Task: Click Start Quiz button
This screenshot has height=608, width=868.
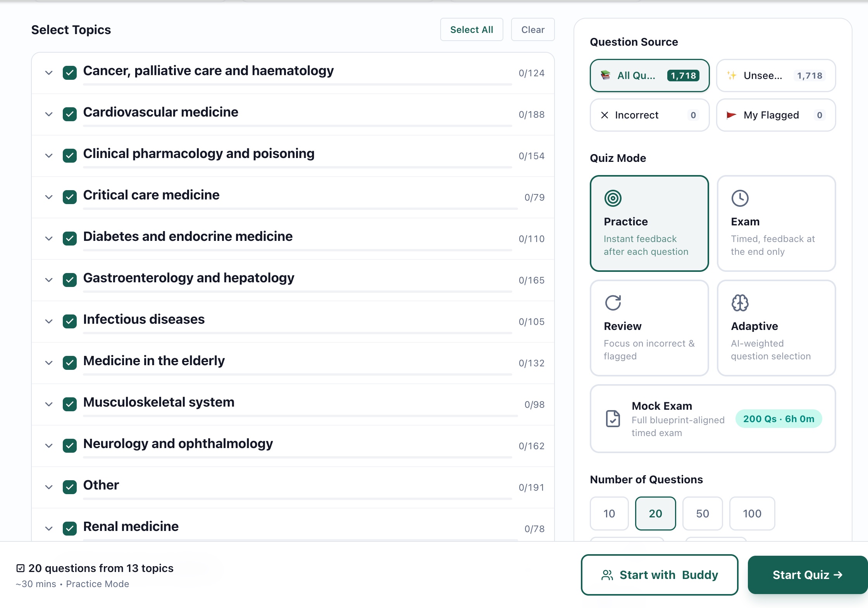Action: coord(808,575)
